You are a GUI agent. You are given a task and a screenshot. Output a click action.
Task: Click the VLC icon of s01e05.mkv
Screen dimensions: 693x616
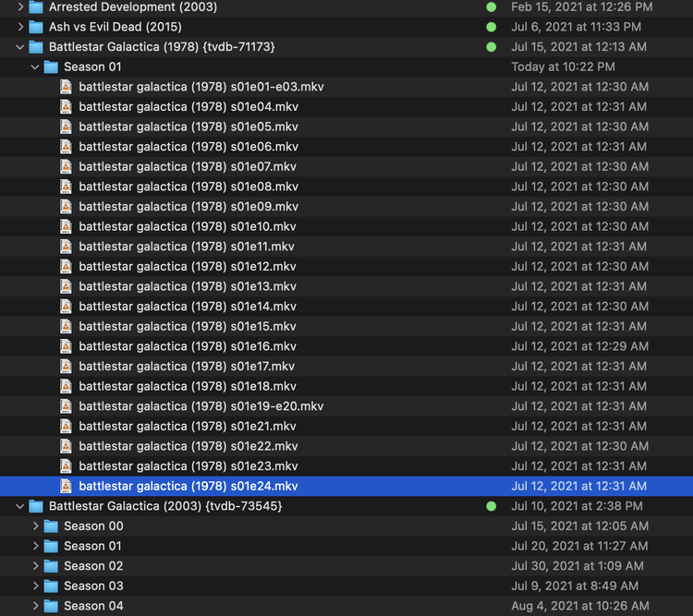point(66,127)
